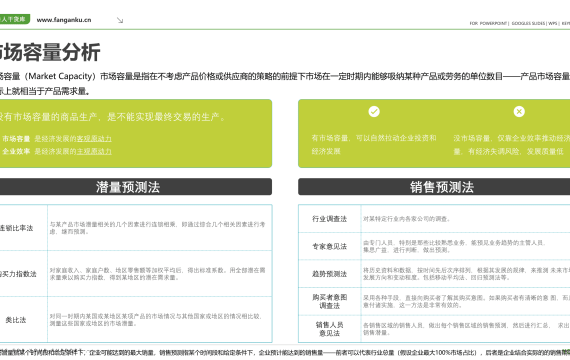
Task: Select the headline 没有市场容量的商品生产 sentence
Action: (x=112, y=117)
